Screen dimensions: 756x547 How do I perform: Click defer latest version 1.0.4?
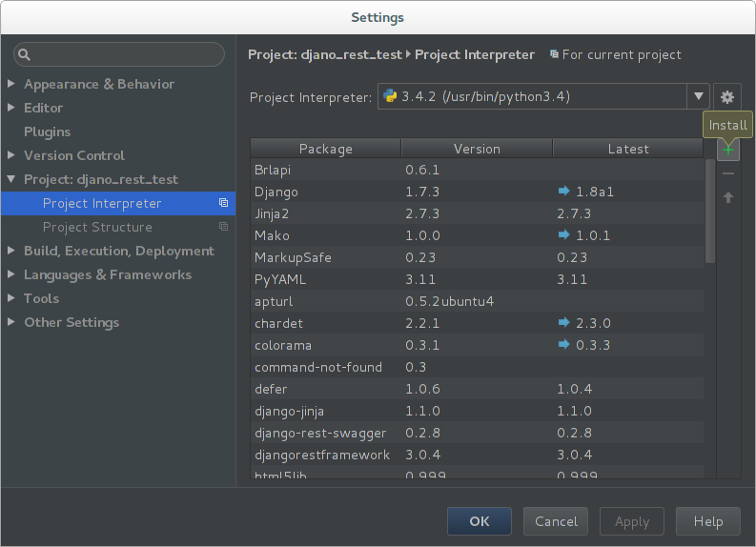[574, 389]
